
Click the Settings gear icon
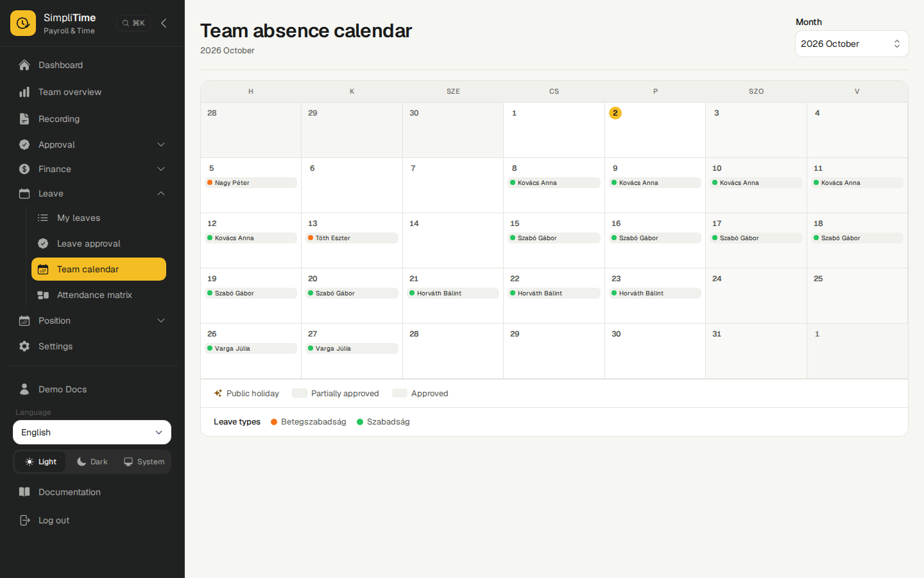pyautogui.click(x=24, y=346)
